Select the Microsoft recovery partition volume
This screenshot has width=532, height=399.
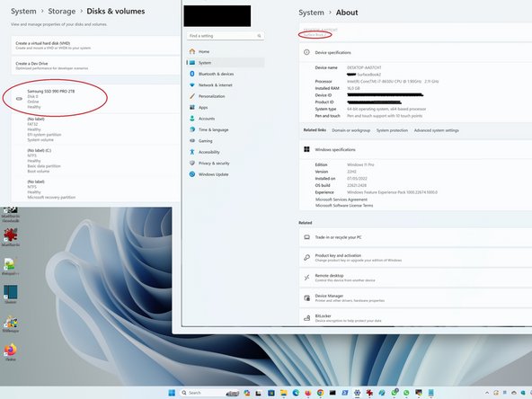[x=95, y=190]
